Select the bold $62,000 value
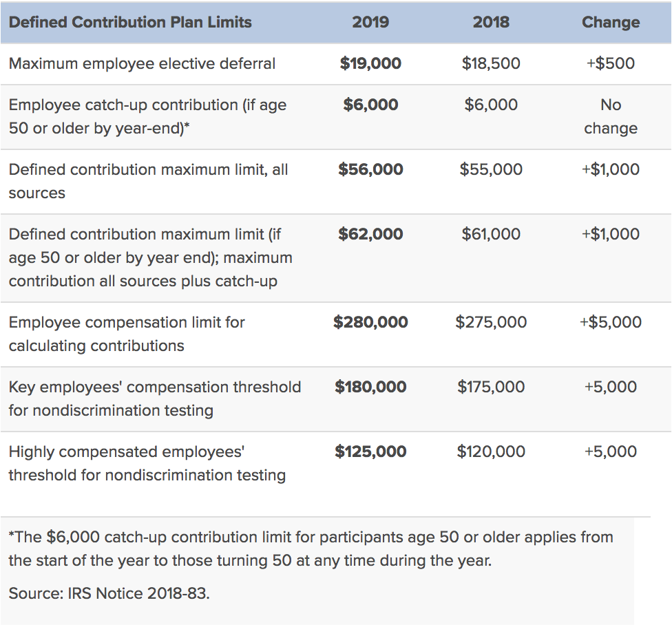672x627 pixels. pos(370,234)
